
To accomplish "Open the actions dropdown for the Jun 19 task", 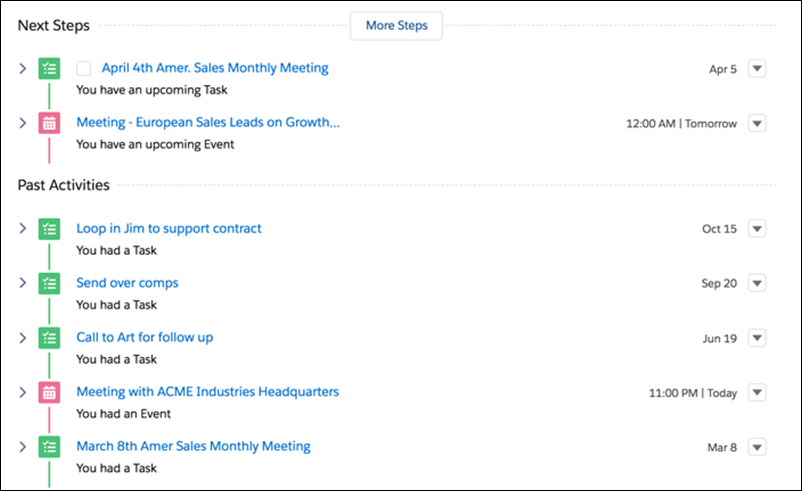I will 757,338.
